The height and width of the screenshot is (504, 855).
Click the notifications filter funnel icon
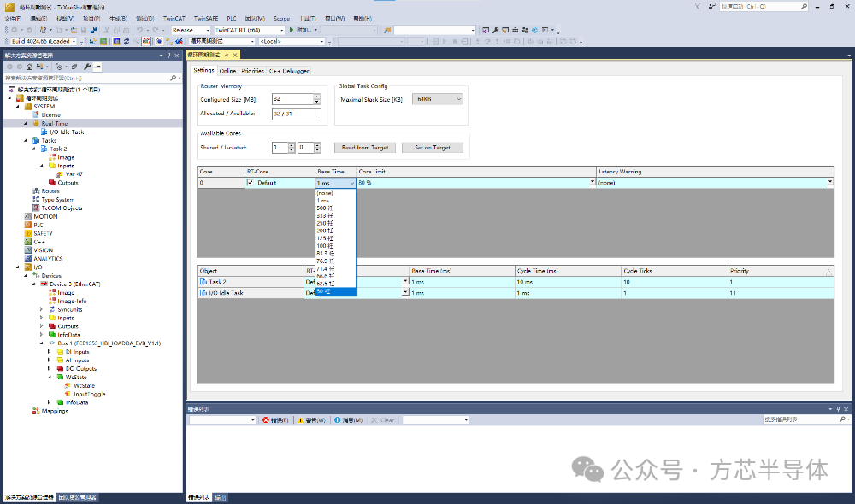coord(698,6)
